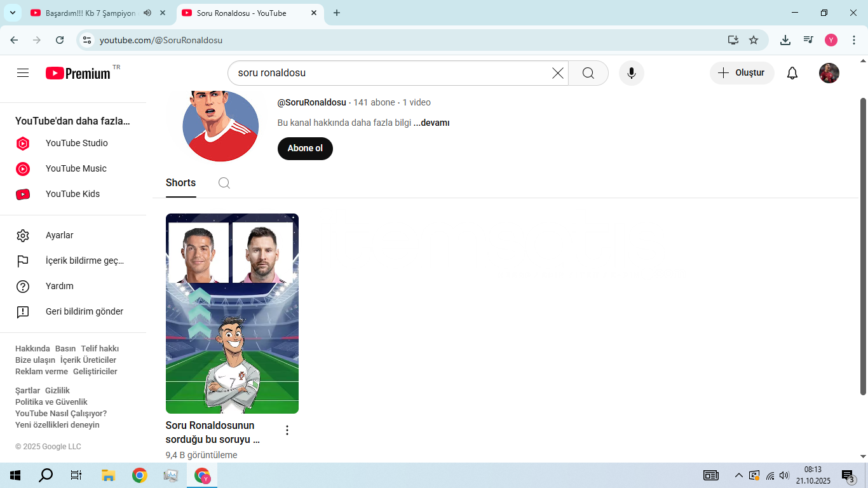Viewport: 868px width, 488px height.
Task: Open Windows taskbar search
Action: coord(46,475)
